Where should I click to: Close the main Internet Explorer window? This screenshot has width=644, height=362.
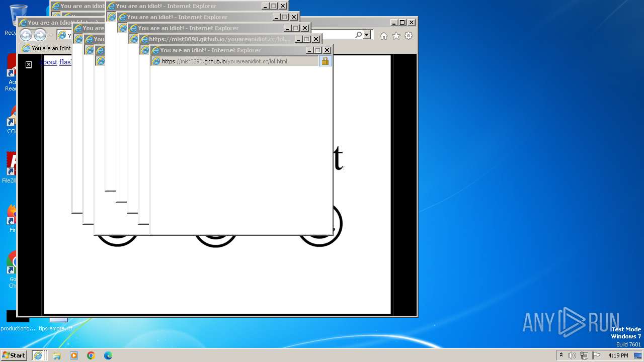pos(412,22)
